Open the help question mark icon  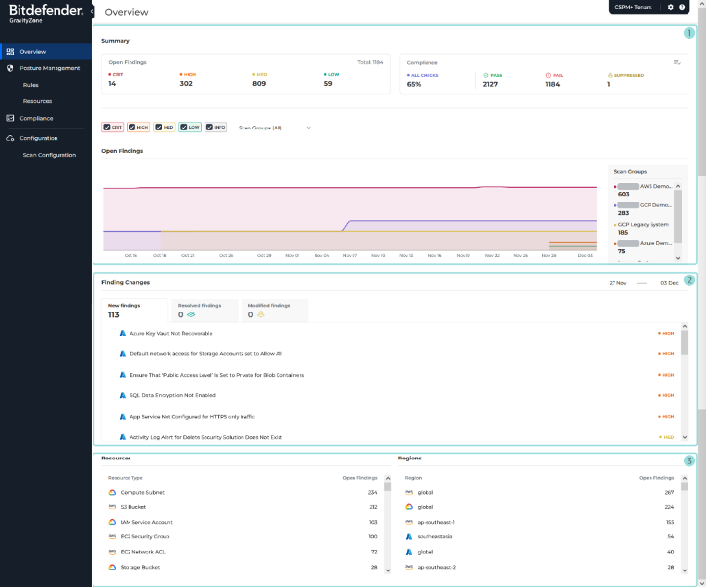pos(682,7)
